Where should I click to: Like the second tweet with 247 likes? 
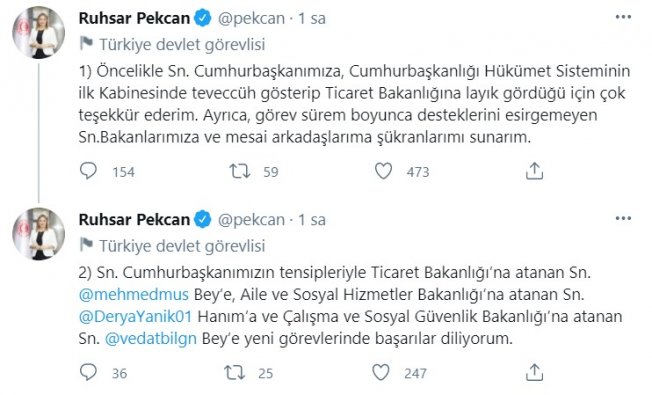point(380,372)
